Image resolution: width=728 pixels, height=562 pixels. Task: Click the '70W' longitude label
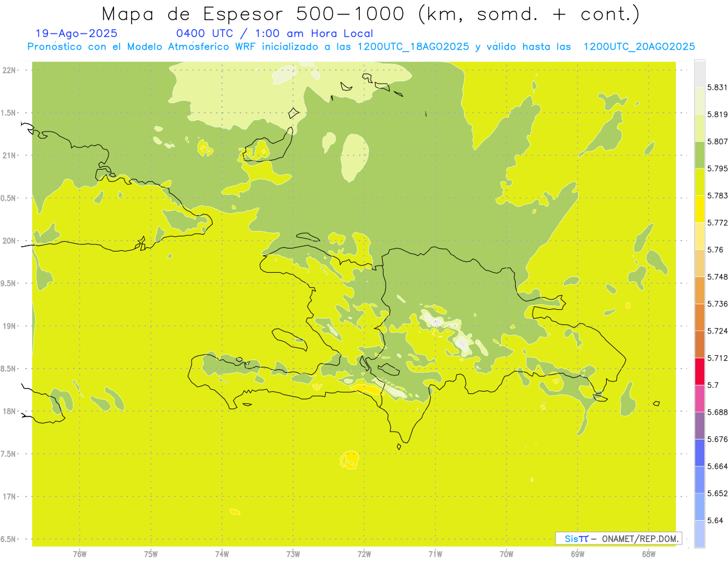click(x=507, y=554)
